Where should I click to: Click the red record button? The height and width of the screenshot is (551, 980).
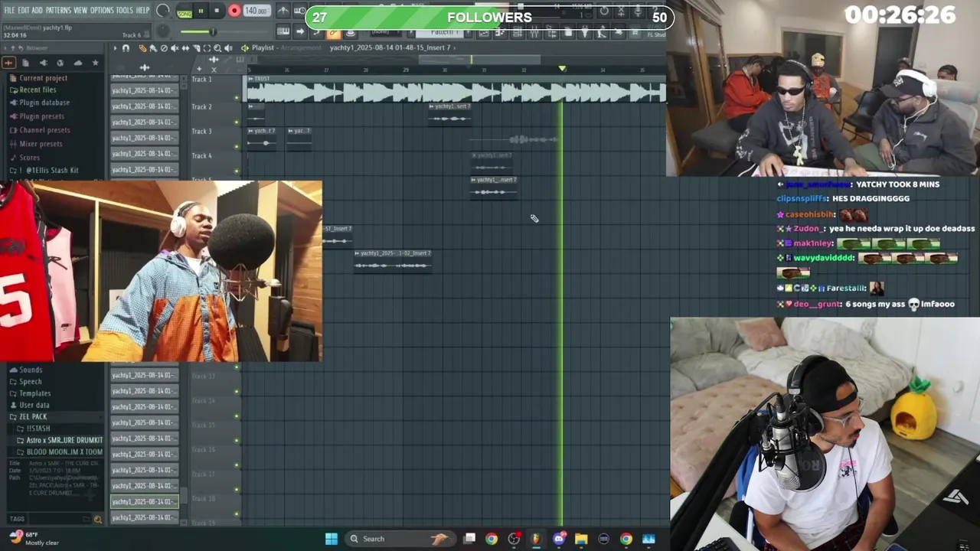coord(234,11)
